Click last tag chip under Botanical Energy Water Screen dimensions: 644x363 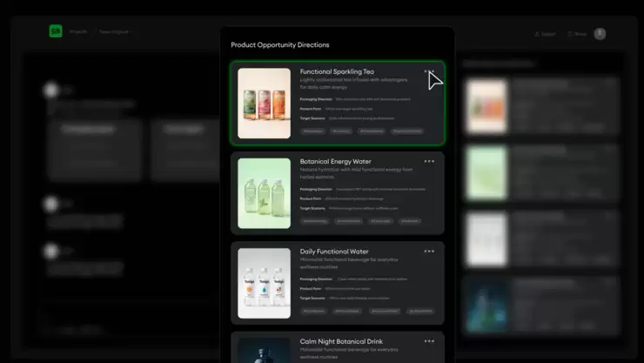[x=409, y=221]
